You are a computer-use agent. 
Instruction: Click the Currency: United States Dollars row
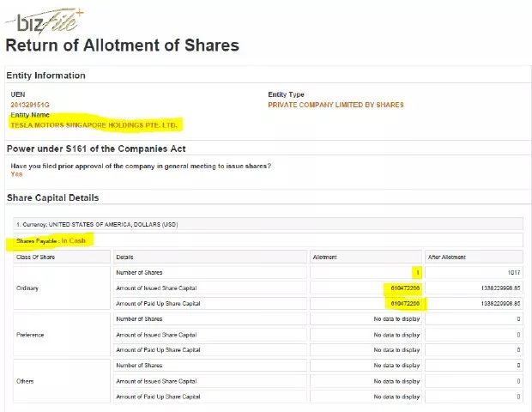click(268, 224)
